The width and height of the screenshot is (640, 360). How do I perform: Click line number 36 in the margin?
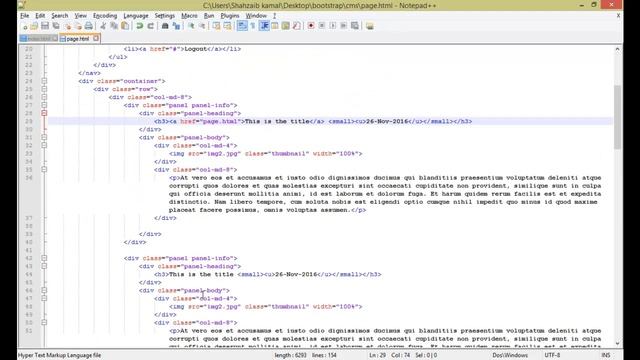pyautogui.click(x=29, y=178)
